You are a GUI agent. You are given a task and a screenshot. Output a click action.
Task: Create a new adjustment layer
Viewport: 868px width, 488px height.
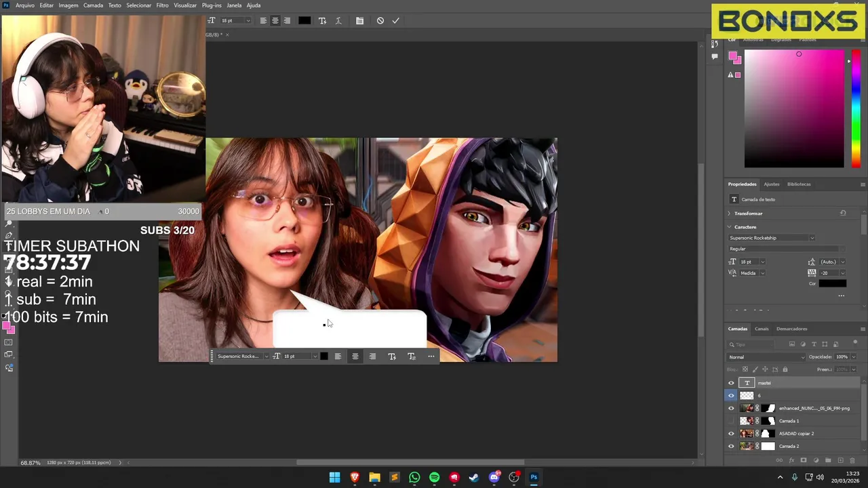pos(816,460)
